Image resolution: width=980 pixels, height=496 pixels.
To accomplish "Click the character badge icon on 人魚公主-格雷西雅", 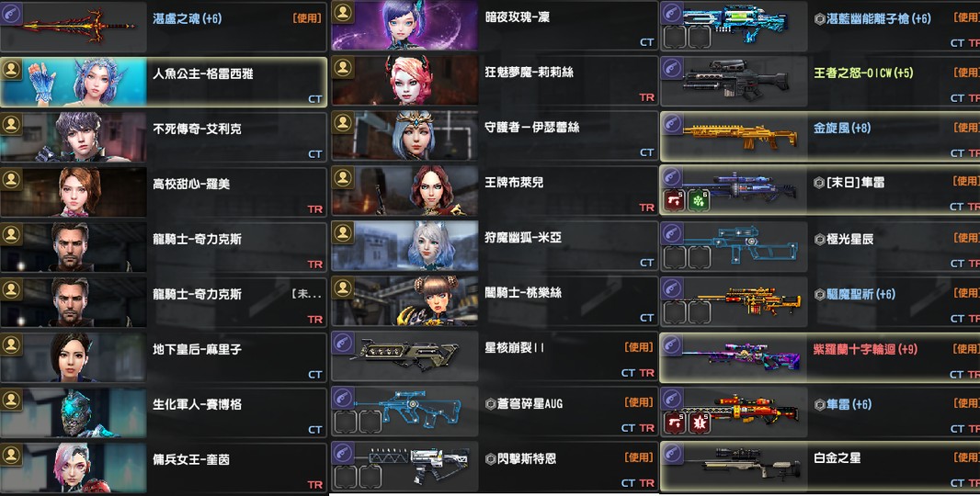I will tap(11, 69).
